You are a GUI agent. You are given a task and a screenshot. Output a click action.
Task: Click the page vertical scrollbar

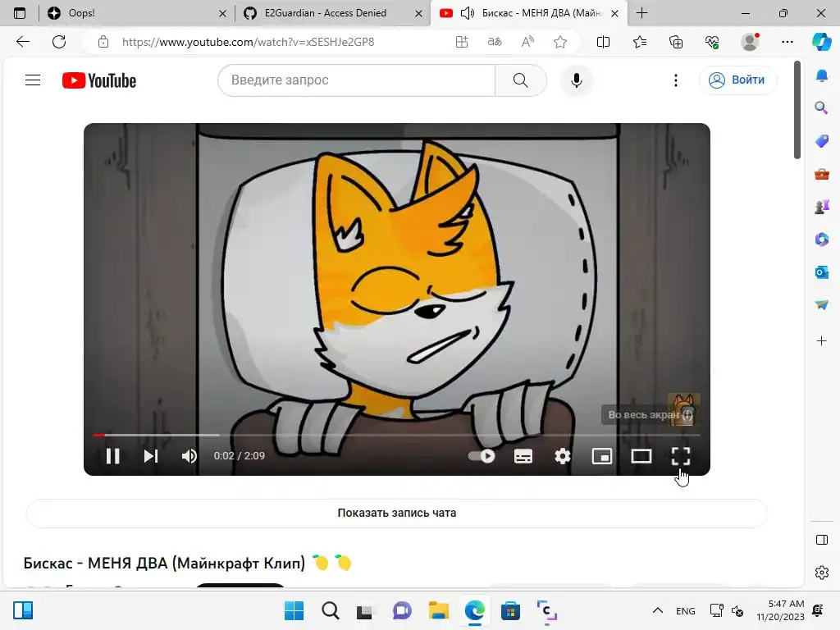coord(797,111)
